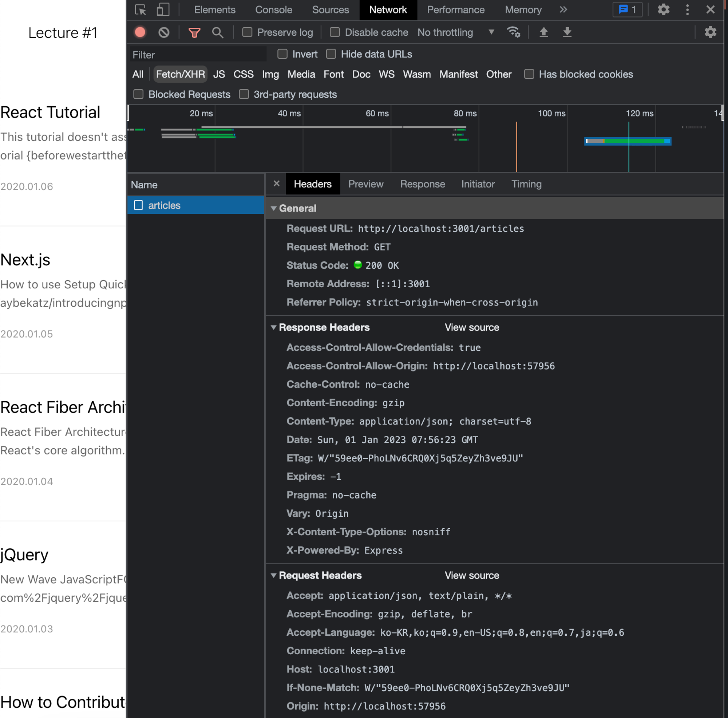The image size is (728, 718).
Task: Switch to the Performance tab
Action: [x=456, y=10]
